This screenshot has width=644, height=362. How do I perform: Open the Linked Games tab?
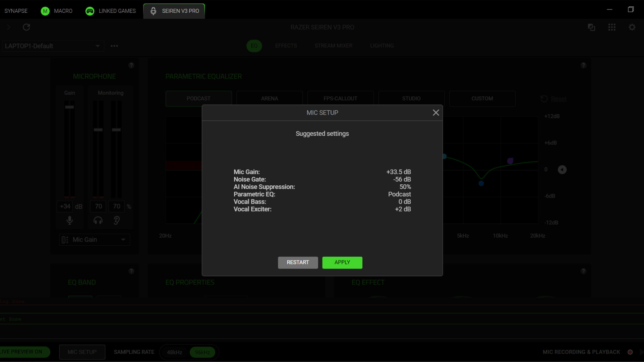click(111, 11)
